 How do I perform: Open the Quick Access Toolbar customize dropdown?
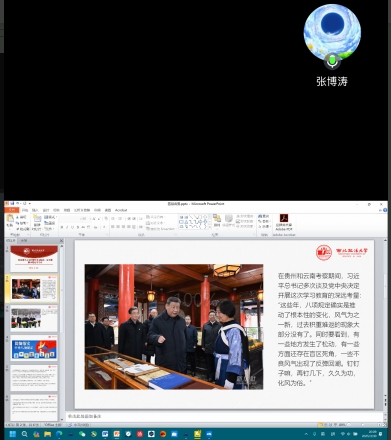pyautogui.click(x=29, y=203)
